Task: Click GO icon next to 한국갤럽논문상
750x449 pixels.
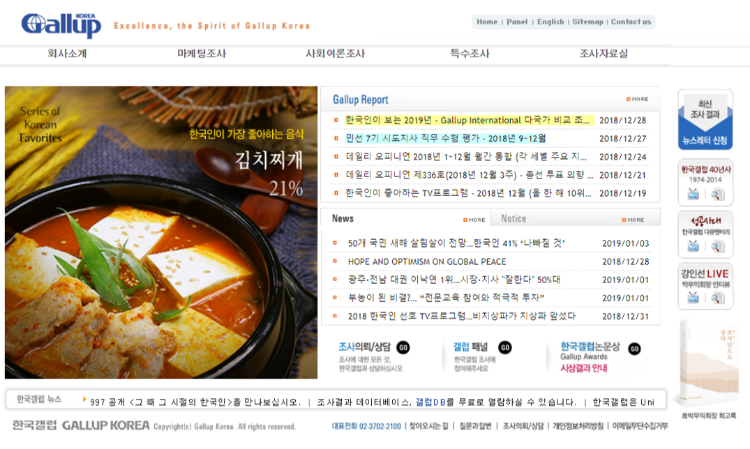Action: 635,349
